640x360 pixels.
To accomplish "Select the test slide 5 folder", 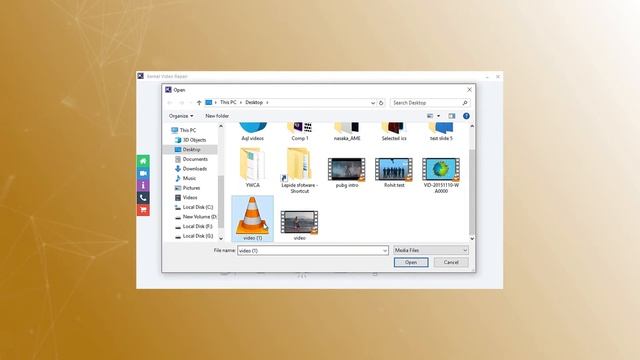I will click(441, 131).
